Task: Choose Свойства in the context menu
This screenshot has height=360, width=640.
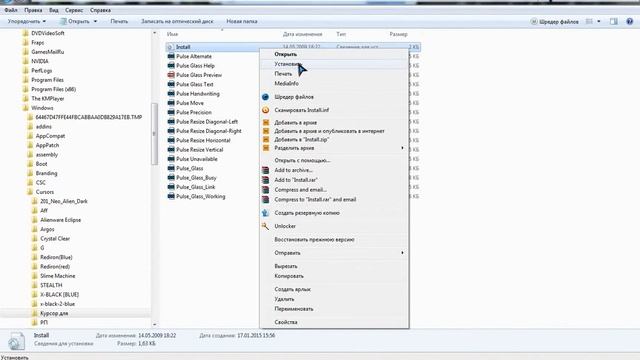Action: click(334, 322)
